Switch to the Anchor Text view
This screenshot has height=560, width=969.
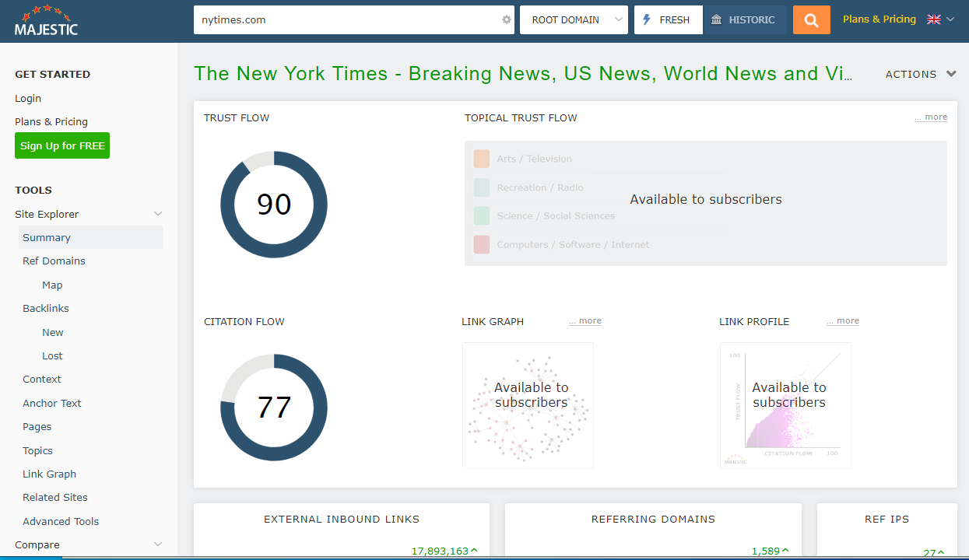(51, 403)
